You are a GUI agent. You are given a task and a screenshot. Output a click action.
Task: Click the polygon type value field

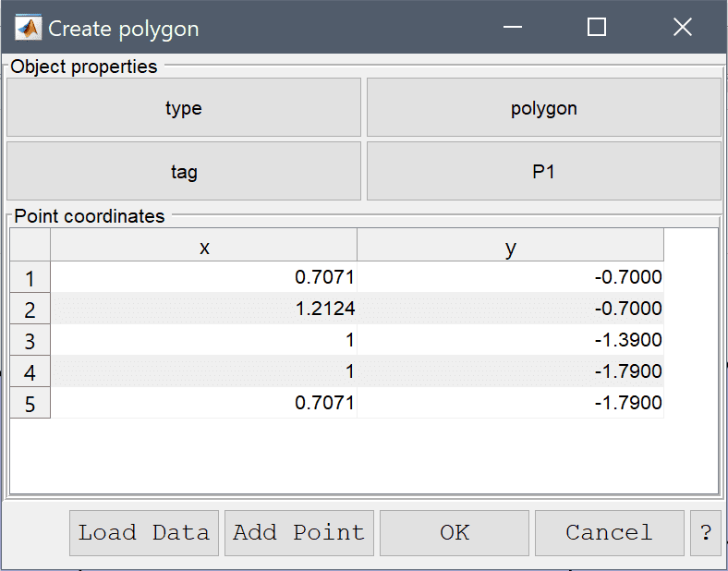pyautogui.click(x=543, y=107)
